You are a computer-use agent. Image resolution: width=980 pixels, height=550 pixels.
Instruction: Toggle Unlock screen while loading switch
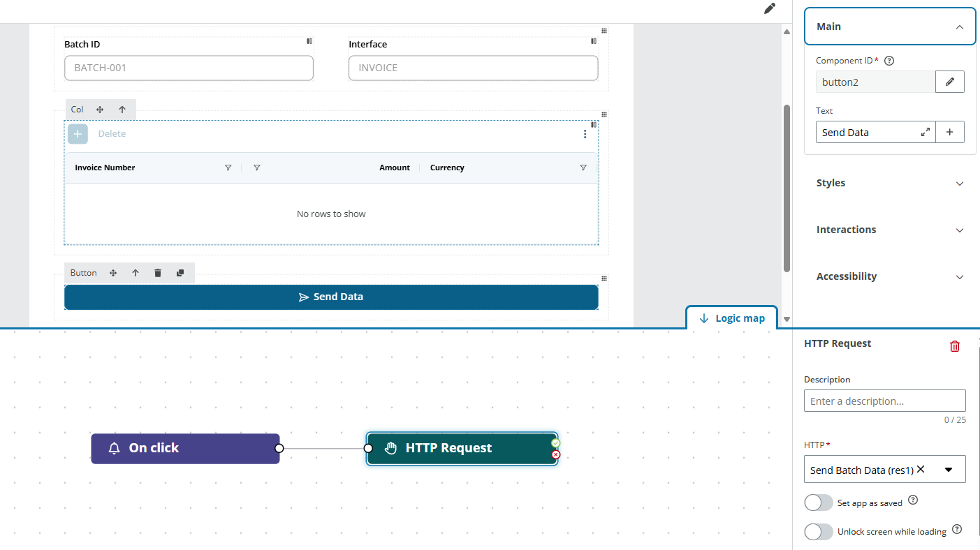click(818, 532)
